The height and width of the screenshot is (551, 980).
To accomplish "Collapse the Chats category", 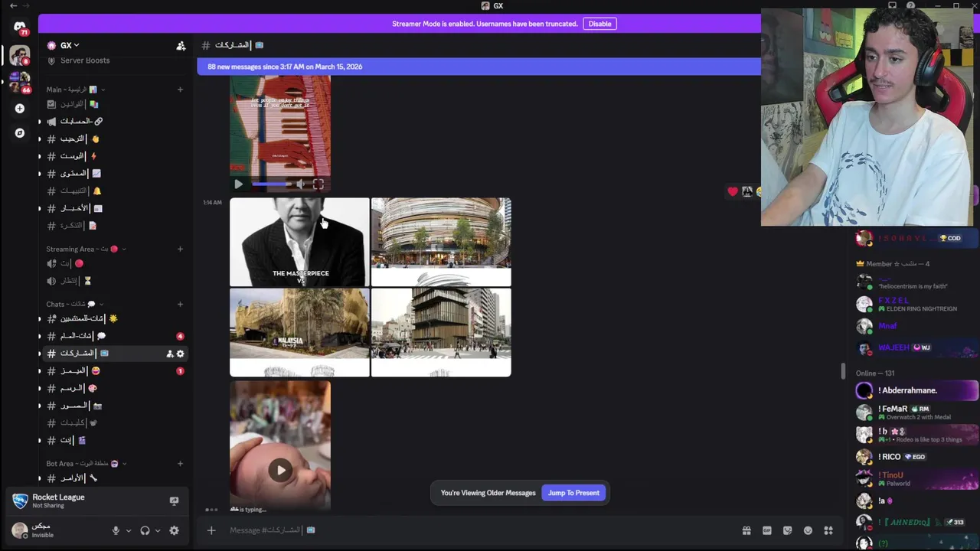I will (75, 304).
